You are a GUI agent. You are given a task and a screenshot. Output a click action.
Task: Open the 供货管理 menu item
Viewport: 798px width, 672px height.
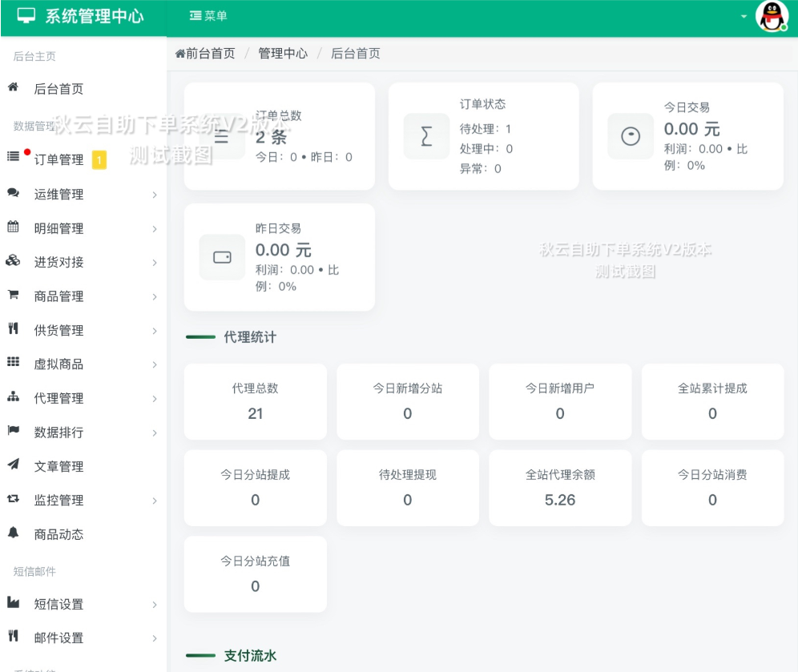pyautogui.click(x=58, y=330)
